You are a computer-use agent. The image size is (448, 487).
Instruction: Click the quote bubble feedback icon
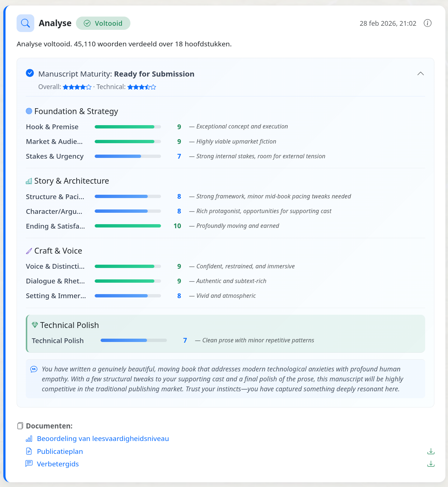pyautogui.click(x=34, y=369)
